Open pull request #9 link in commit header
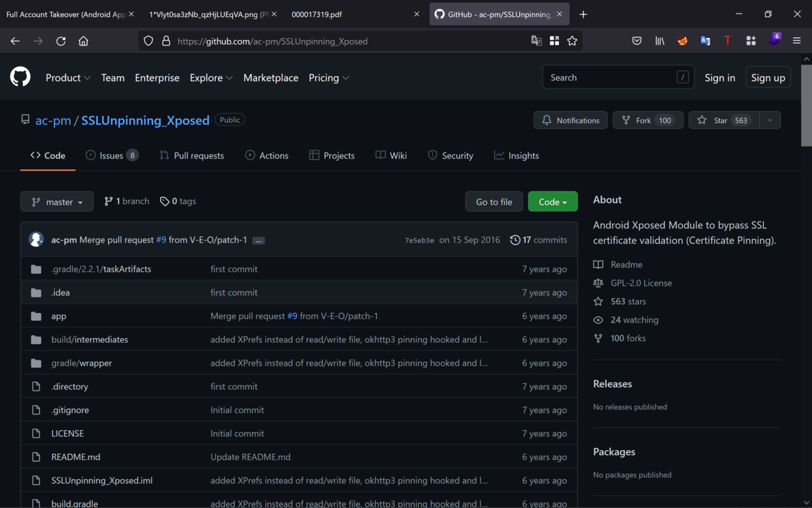Viewport: 812px width, 508px height. (x=161, y=240)
